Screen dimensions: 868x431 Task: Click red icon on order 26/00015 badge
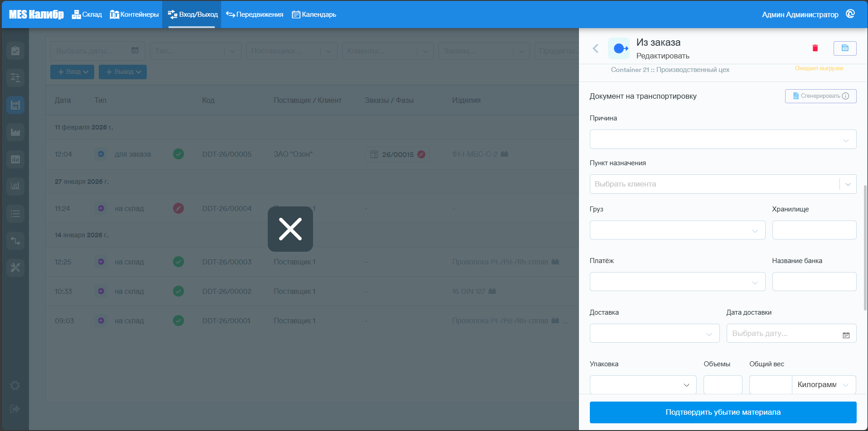(421, 154)
